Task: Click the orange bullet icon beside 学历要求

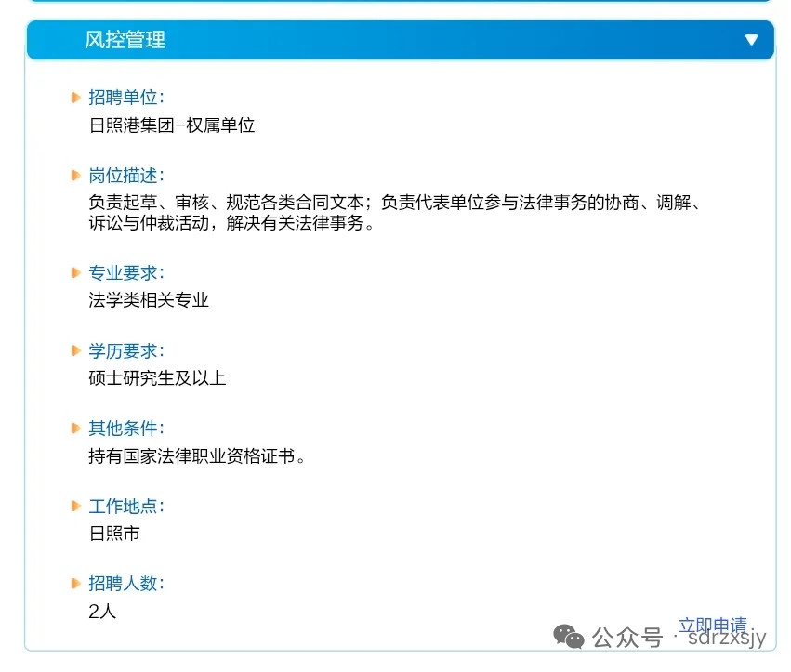Action: 76,350
